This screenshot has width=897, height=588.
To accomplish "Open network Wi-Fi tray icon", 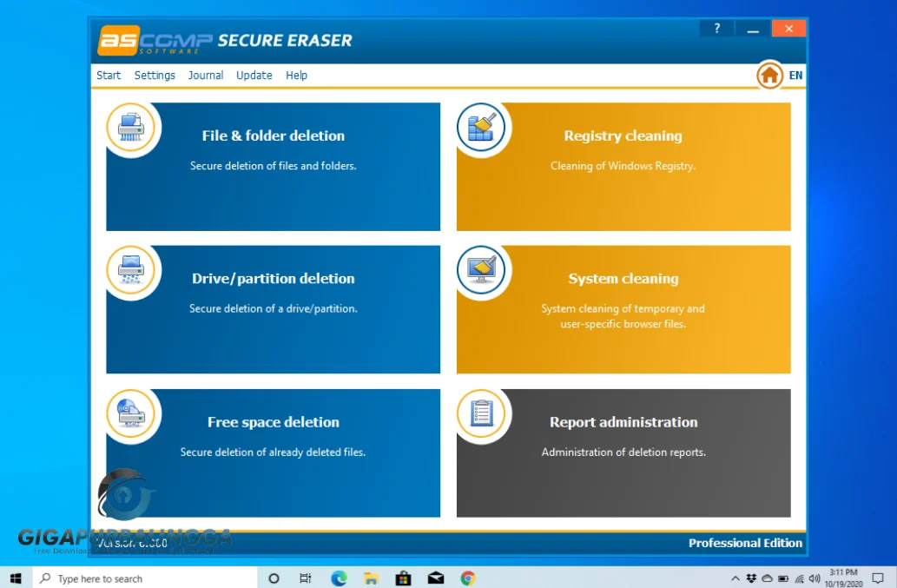I will pyautogui.click(x=799, y=578).
